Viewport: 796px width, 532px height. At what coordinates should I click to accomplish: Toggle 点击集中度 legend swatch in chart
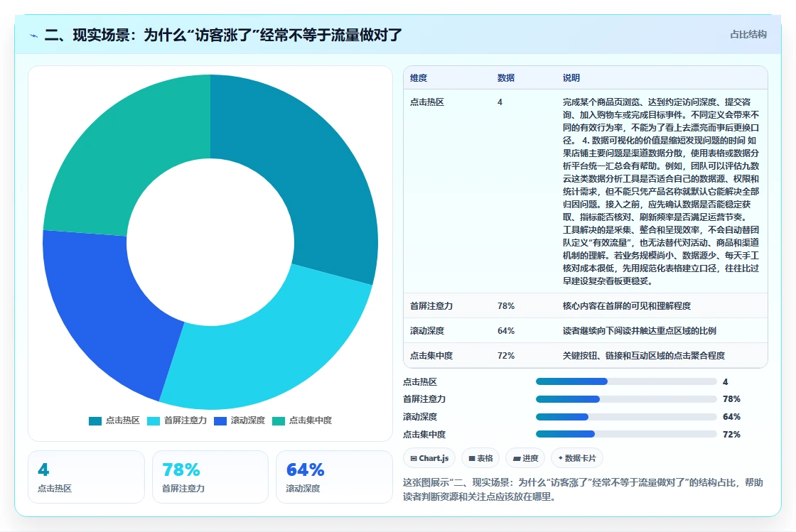pyautogui.click(x=279, y=421)
